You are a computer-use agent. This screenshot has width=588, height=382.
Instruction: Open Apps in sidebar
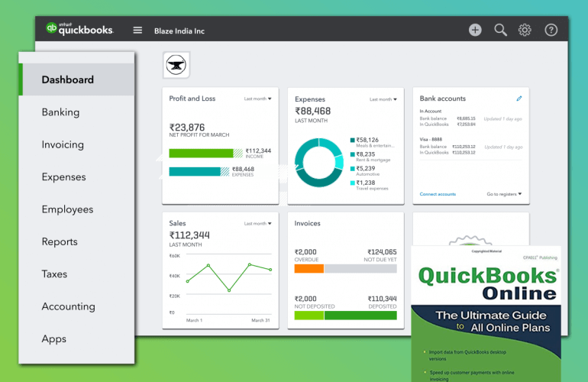[x=54, y=339]
